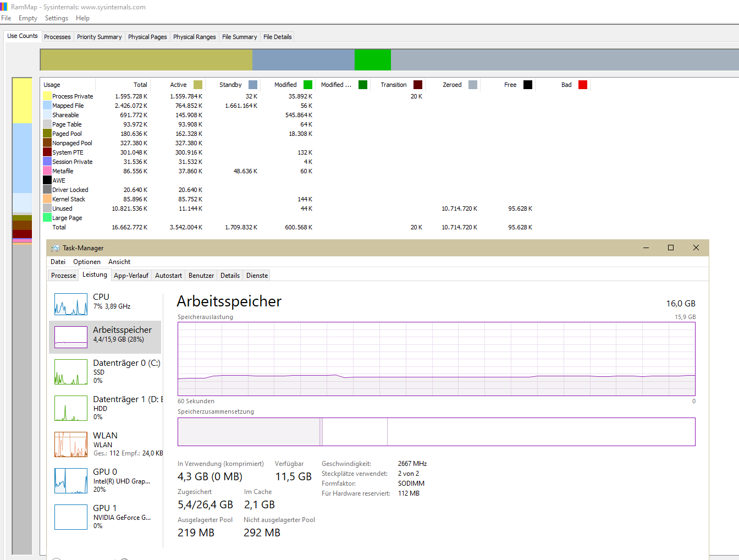Maximize the Task-Manager window

(x=671, y=248)
